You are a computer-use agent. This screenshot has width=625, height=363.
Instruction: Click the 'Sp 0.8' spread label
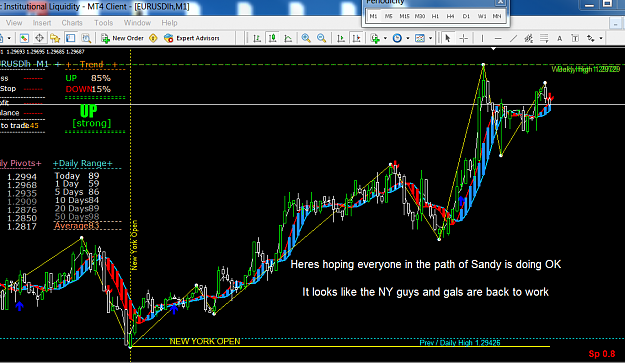(602, 354)
